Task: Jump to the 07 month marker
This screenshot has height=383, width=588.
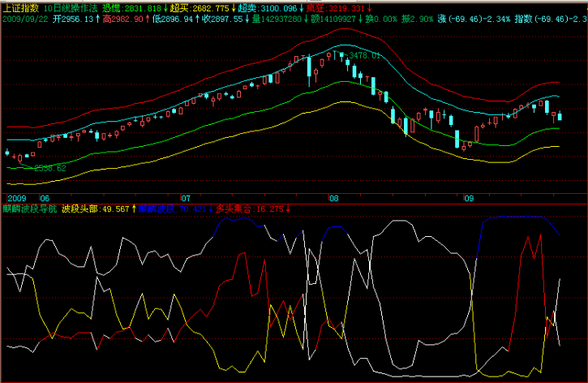Action: coord(185,199)
